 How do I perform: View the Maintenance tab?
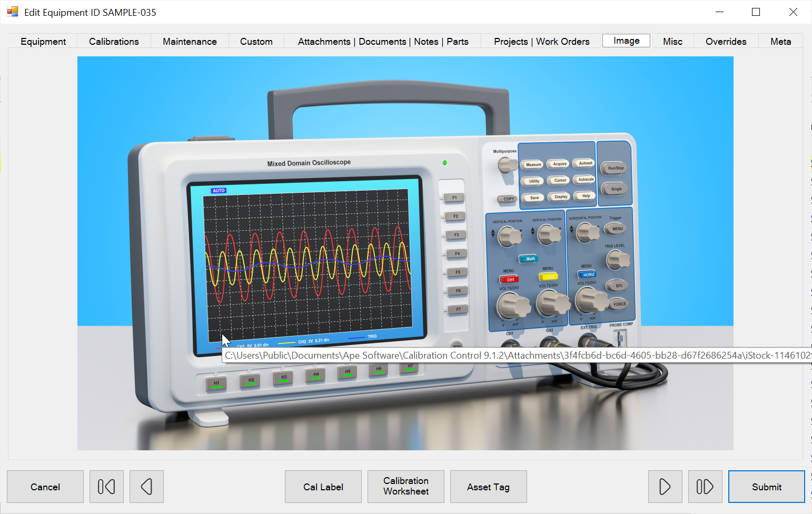[189, 41]
